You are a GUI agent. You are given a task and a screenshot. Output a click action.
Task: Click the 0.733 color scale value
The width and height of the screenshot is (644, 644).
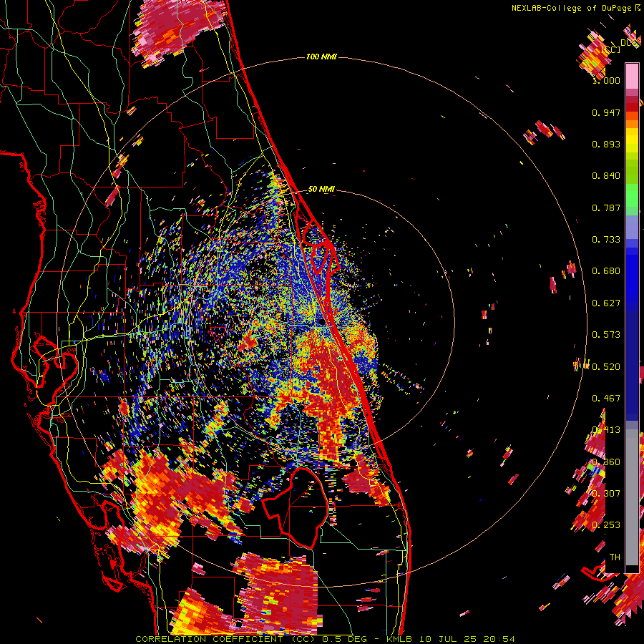pos(606,240)
